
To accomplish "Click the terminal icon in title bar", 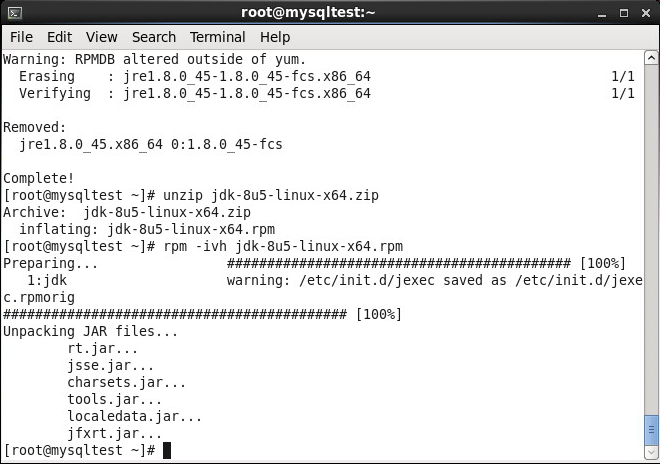I will (15, 13).
